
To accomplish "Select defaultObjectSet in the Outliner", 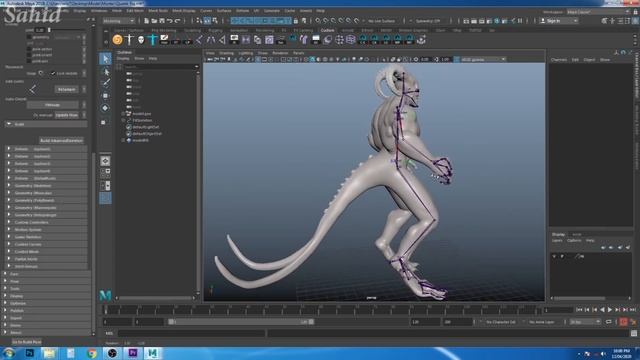I will (147, 133).
